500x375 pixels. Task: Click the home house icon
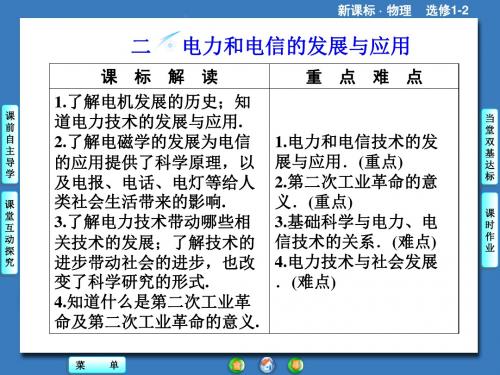click(267, 365)
